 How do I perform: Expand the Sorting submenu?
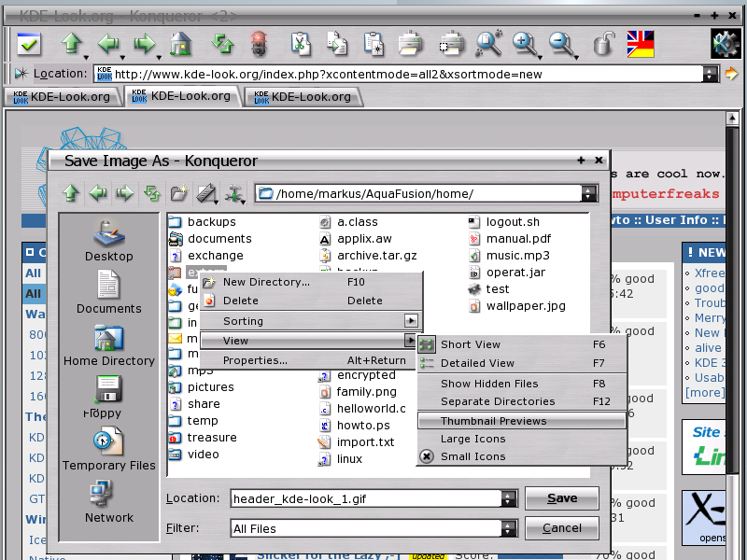coord(311,321)
